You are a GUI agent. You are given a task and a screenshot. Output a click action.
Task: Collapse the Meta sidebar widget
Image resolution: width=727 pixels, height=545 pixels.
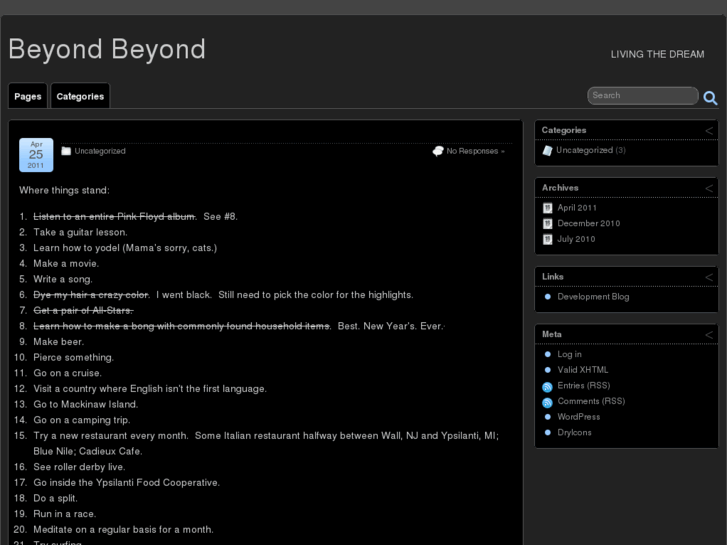[709, 334]
